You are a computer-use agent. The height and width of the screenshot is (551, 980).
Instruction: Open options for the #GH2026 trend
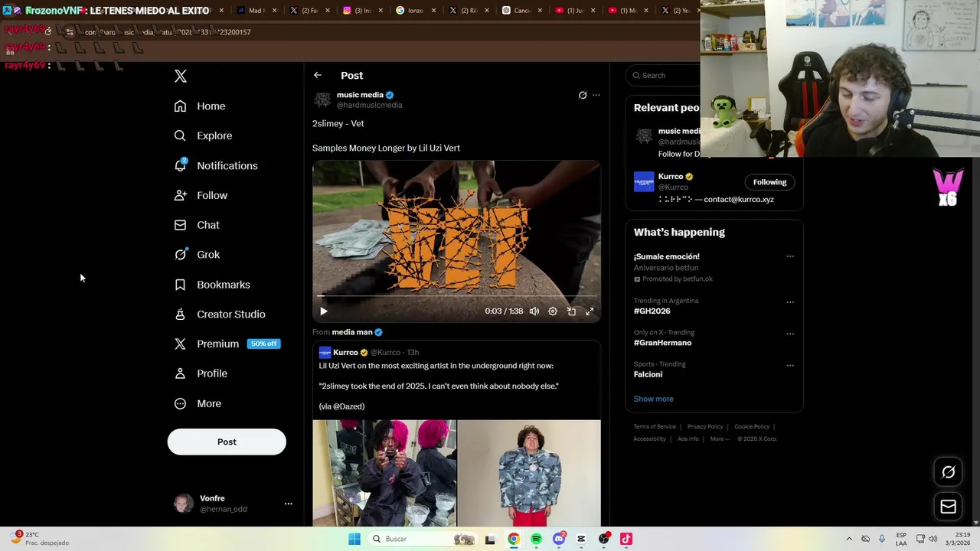point(790,302)
